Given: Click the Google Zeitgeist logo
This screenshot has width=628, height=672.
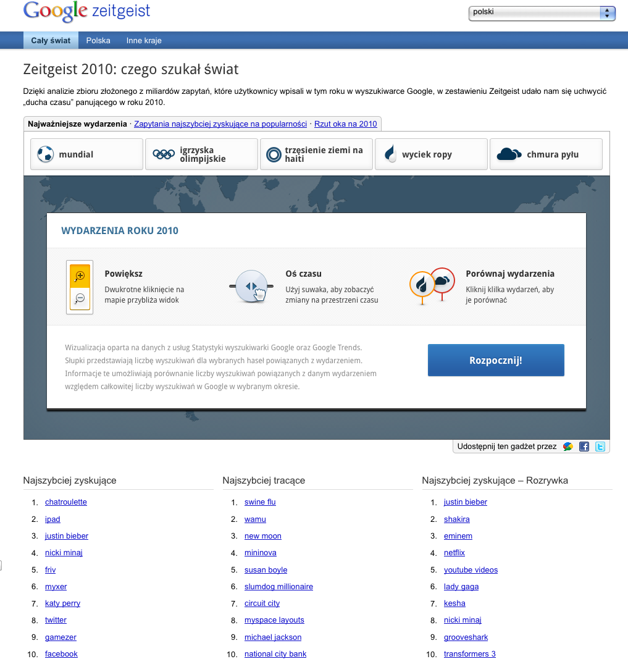Looking at the screenshot, I should [x=86, y=11].
